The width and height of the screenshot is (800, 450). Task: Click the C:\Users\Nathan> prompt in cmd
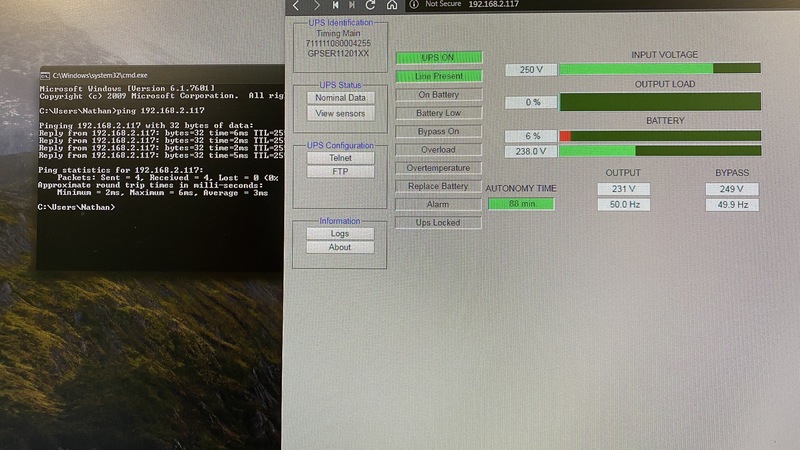click(x=76, y=207)
